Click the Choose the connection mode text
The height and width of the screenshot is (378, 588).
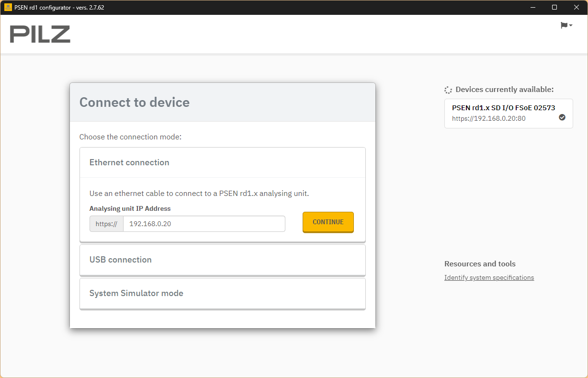click(130, 137)
